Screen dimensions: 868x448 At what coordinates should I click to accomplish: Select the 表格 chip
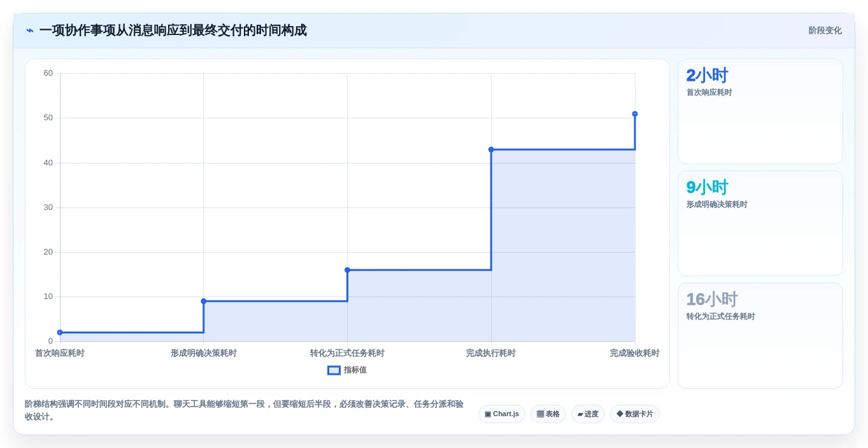pos(548,414)
